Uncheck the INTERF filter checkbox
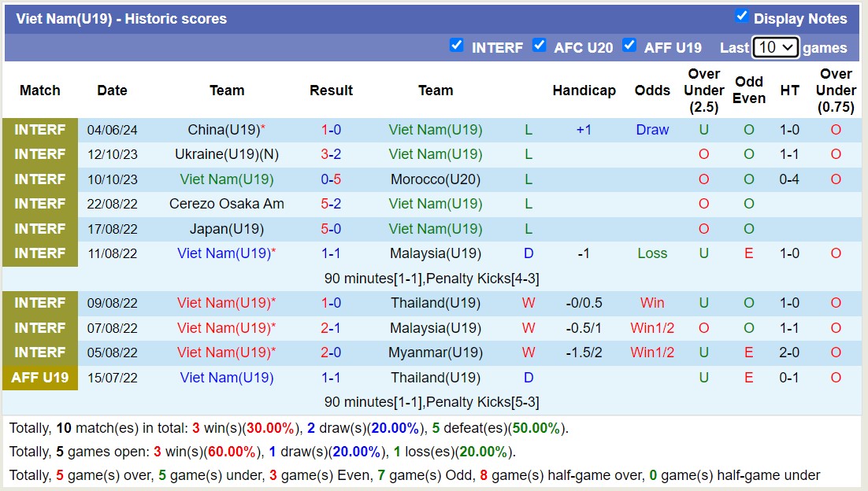868x491 pixels. 456,46
